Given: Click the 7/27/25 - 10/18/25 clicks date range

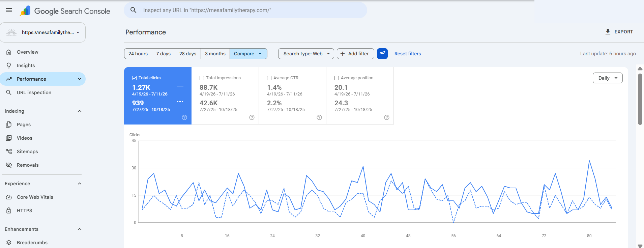Looking at the screenshot, I should click(151, 110).
